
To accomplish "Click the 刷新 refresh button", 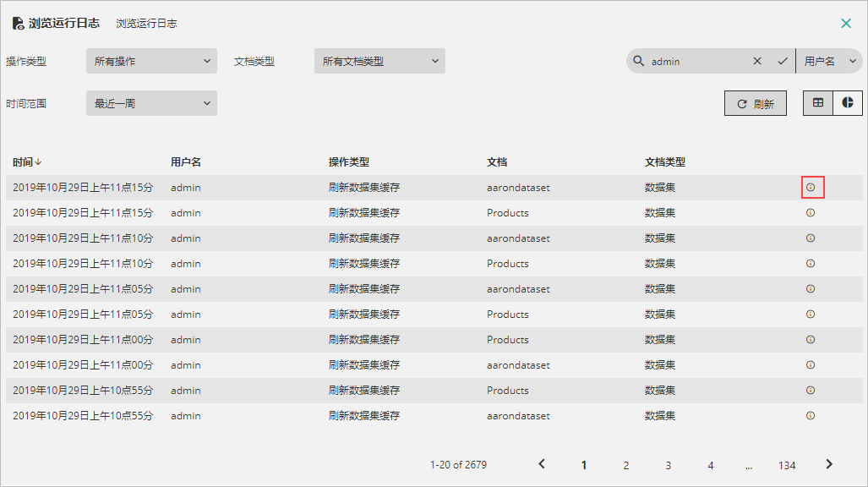I will (x=756, y=104).
